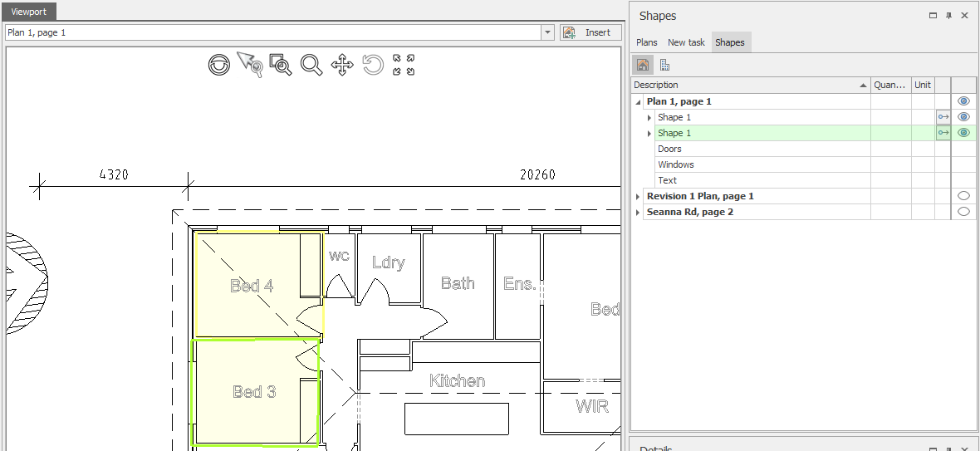Choose the magnifying glass zoom tool
This screenshot has height=451, width=980.
pos(311,65)
